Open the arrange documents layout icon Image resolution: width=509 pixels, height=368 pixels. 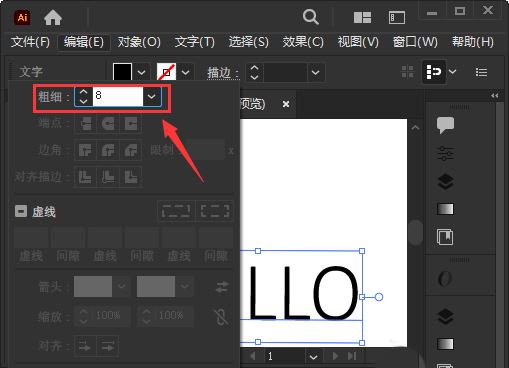pos(362,17)
